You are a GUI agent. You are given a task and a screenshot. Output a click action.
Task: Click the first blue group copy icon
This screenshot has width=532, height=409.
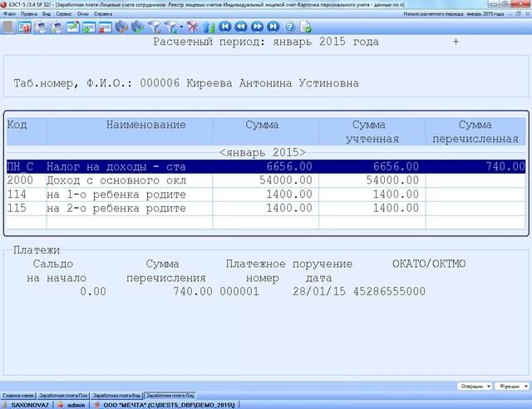[121, 27]
